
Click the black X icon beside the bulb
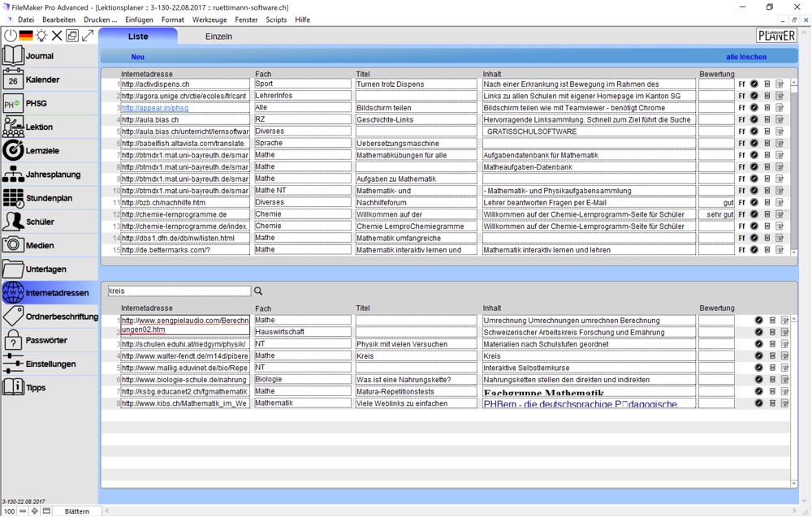point(57,35)
